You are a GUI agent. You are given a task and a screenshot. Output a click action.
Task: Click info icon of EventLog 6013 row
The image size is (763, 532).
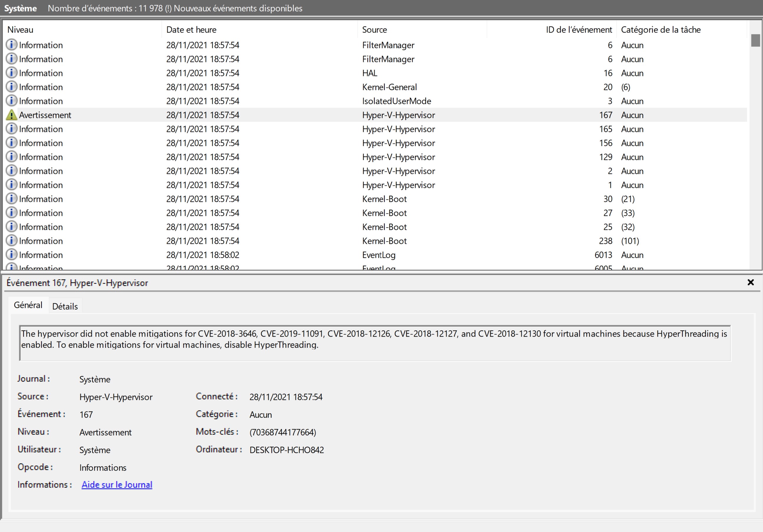pos(11,255)
